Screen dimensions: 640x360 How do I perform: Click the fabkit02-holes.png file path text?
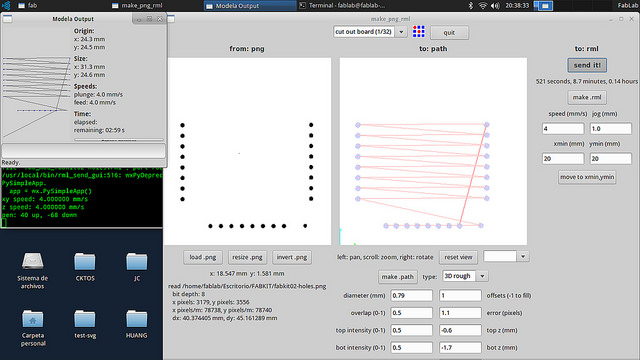pyautogui.click(x=247, y=286)
